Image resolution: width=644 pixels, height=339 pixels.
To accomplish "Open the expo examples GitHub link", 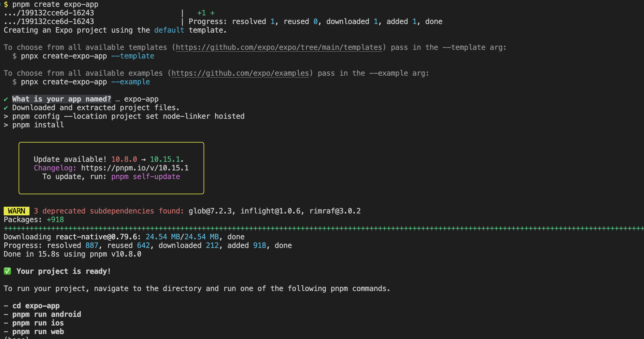I will click(240, 73).
